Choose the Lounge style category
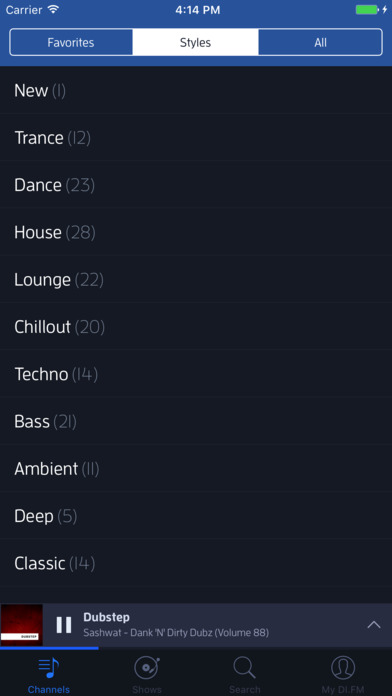Image resolution: width=392 pixels, height=696 pixels. [x=196, y=280]
